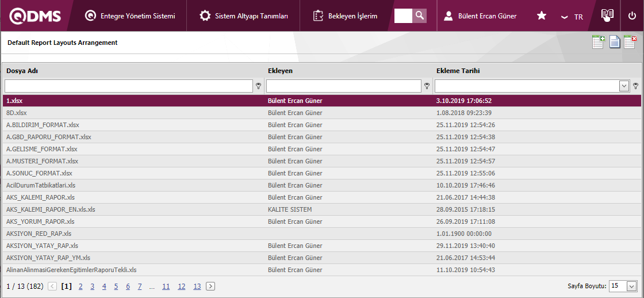
Task: Select AKS_YORUM_RAPOR.xls file
Action: coord(40,221)
